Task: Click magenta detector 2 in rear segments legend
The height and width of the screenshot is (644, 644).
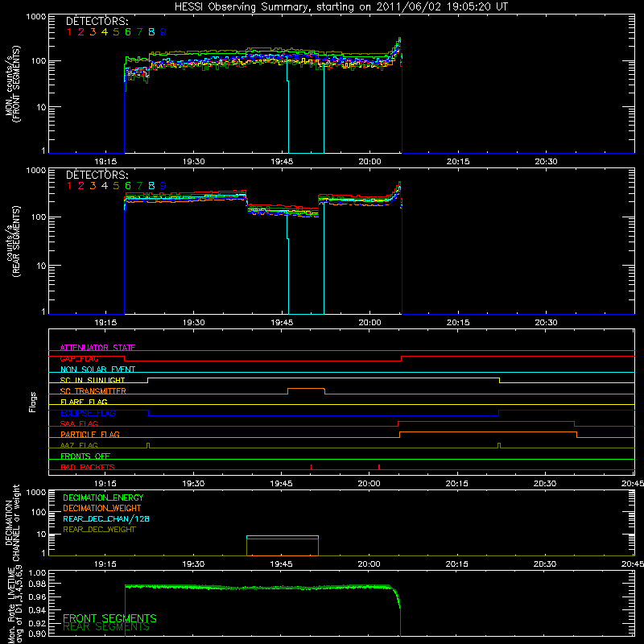Action: [81, 186]
